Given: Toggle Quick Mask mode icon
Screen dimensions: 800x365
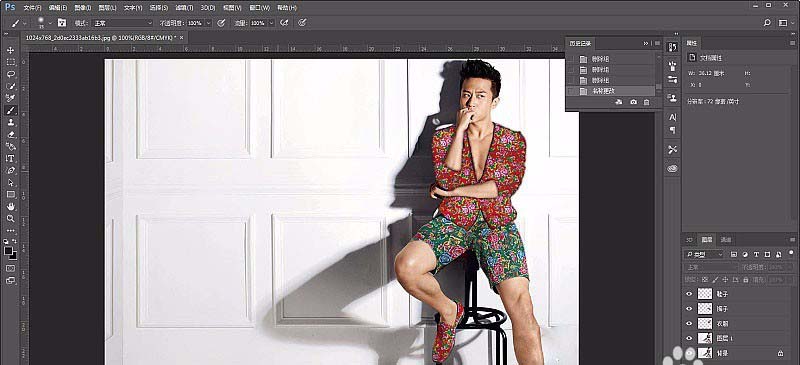Looking at the screenshot, I should click(x=11, y=267).
